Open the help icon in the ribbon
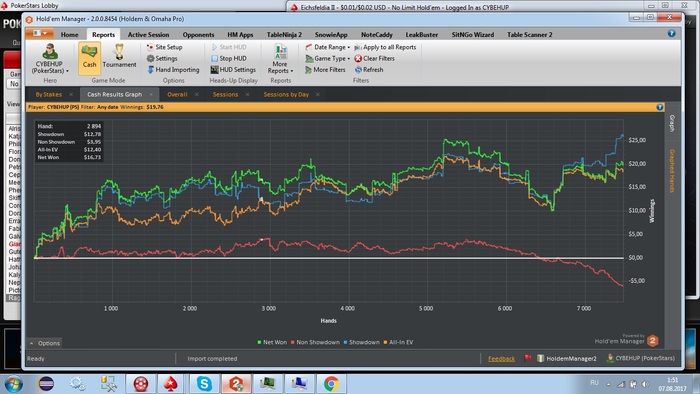 pos(671,33)
